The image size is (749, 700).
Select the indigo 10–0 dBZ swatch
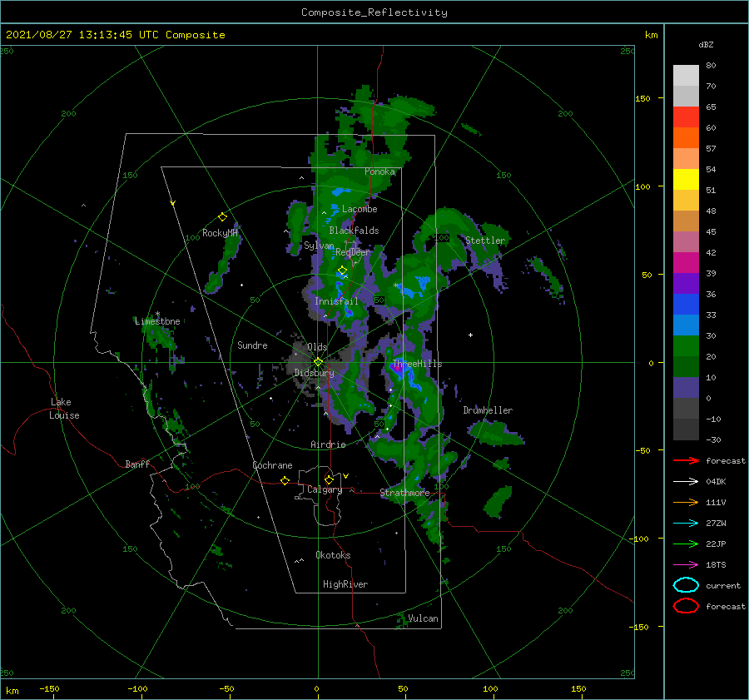[x=686, y=388]
